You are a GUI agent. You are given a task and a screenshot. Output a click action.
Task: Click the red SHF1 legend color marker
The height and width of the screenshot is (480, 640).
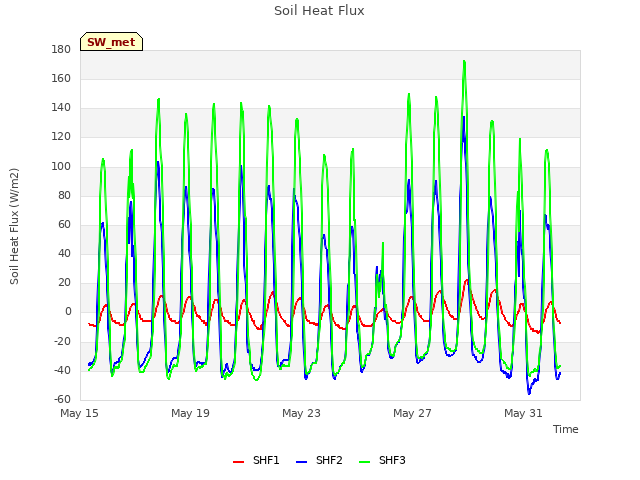(238, 462)
